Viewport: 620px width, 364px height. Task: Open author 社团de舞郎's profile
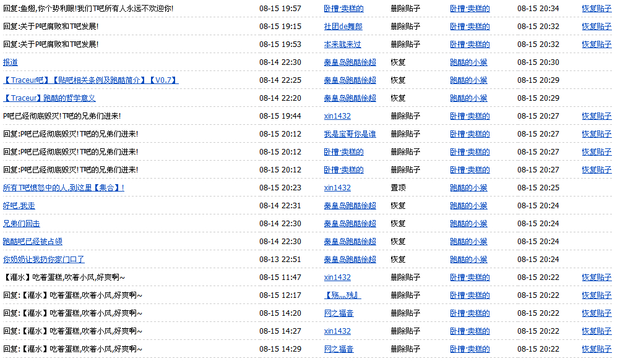[343, 27]
